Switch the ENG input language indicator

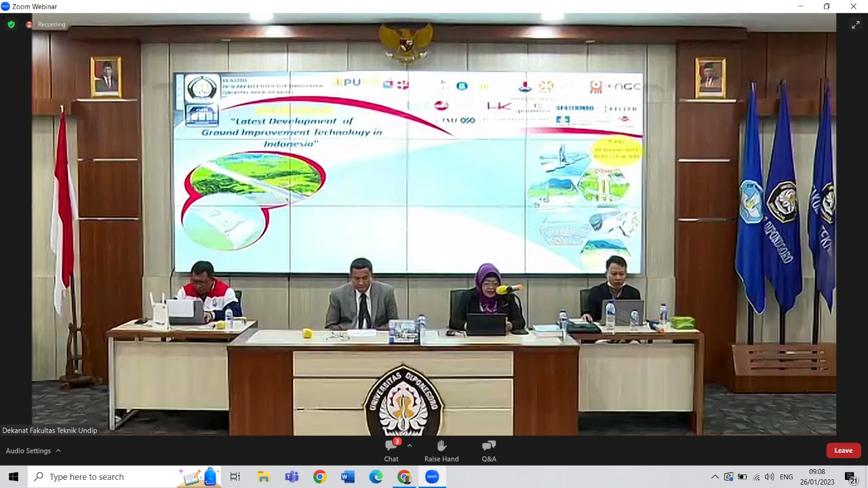tap(787, 476)
